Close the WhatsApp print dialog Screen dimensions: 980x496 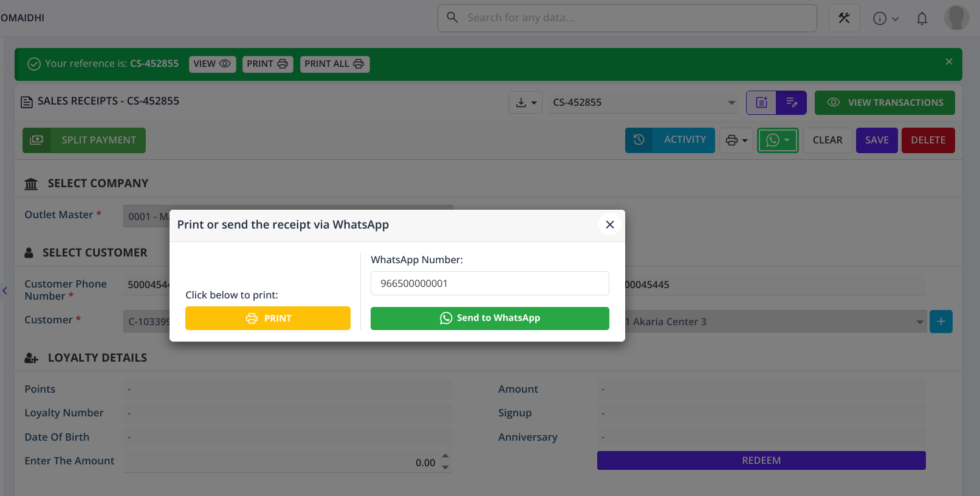coord(609,225)
